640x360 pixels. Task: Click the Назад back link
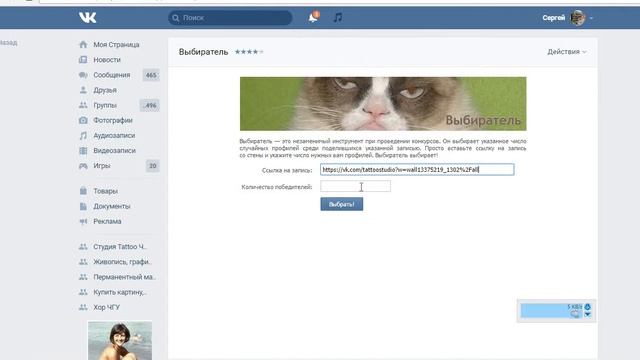point(8,42)
